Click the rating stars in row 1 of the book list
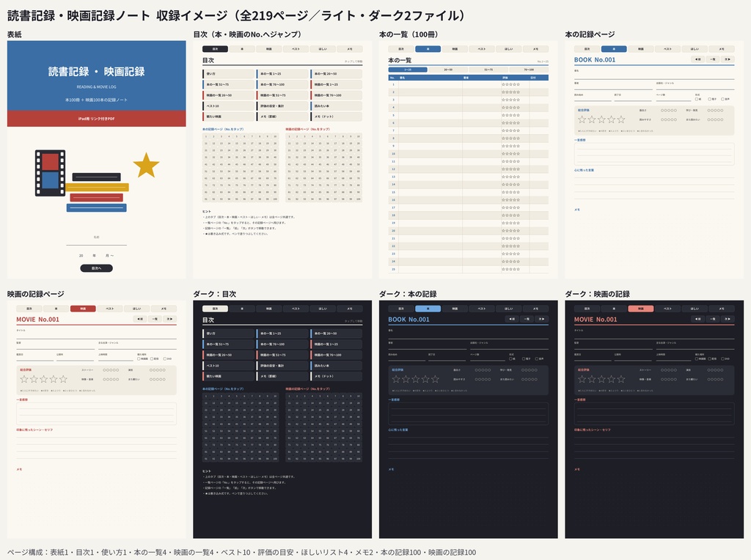Image resolution: width=751 pixels, height=560 pixels. (x=510, y=84)
